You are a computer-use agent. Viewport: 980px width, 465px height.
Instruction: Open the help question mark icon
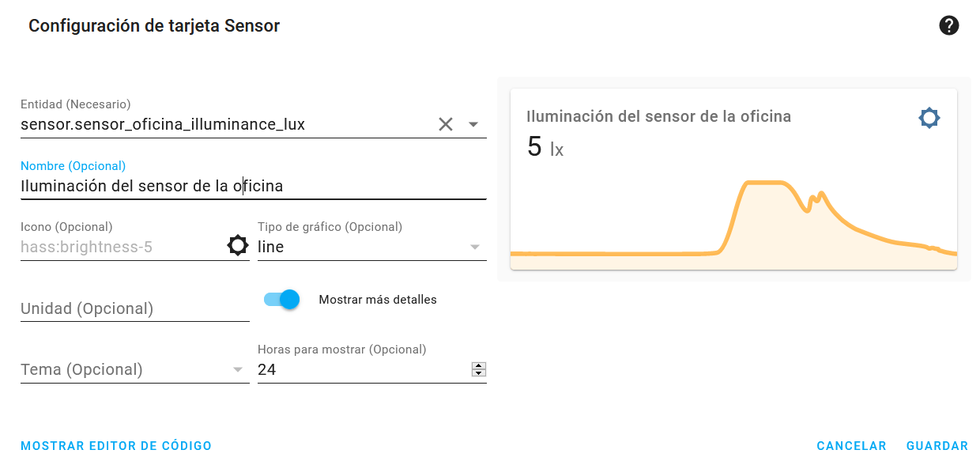coord(948,25)
